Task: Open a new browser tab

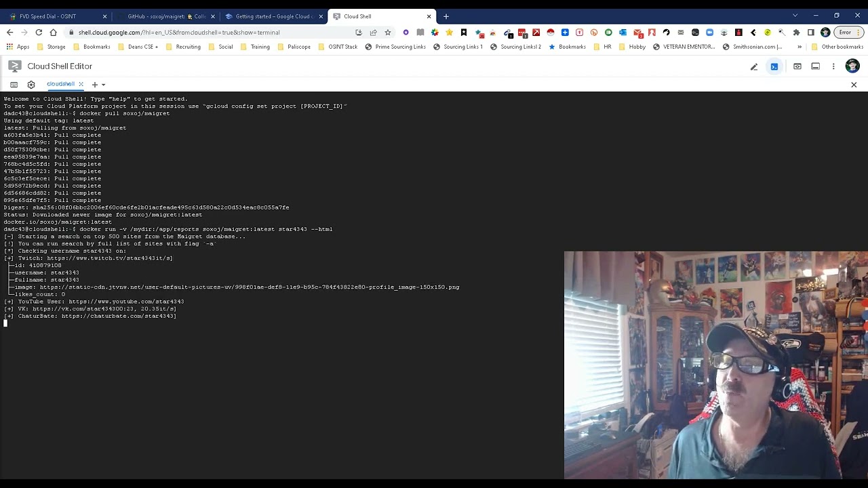Action: 446,16
